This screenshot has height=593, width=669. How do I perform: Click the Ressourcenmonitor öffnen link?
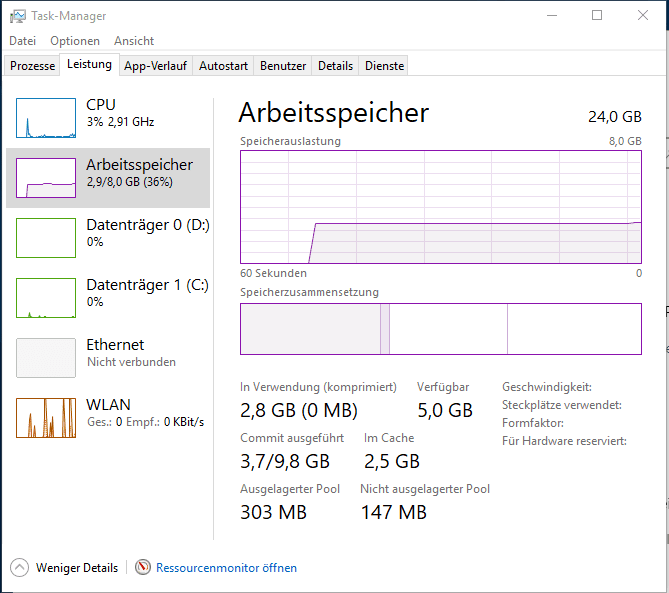tap(226, 568)
